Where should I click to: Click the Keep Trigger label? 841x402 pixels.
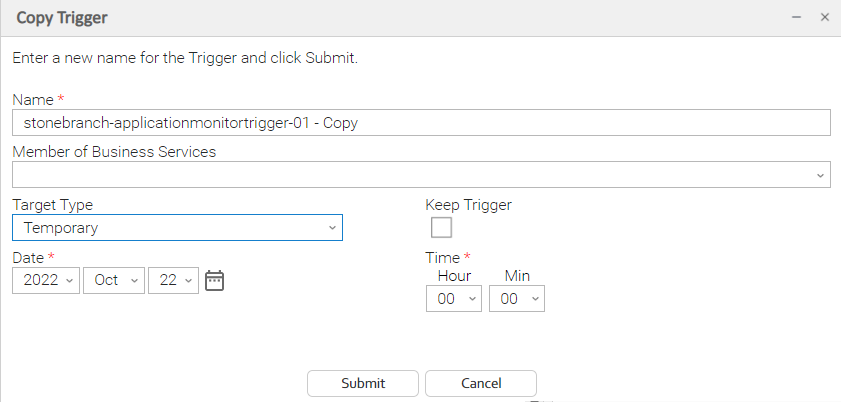[468, 205]
